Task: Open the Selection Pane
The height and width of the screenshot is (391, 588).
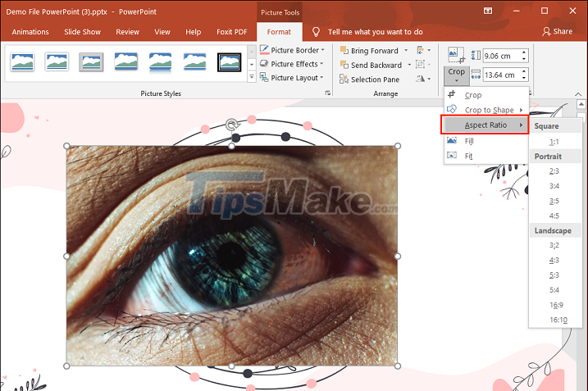Action: pyautogui.click(x=369, y=79)
